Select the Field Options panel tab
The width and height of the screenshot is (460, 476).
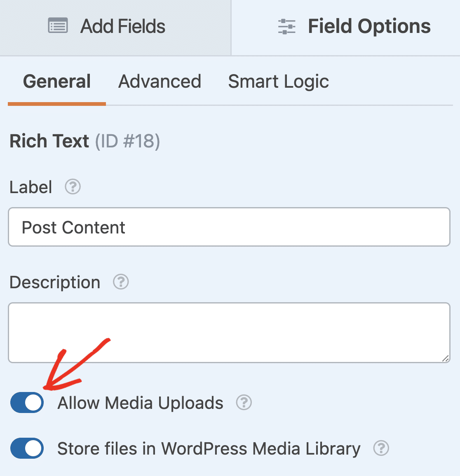pyautogui.click(x=346, y=28)
